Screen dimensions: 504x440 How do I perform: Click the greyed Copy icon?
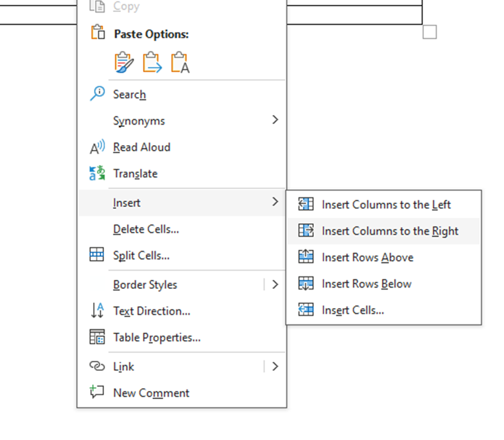coord(97,6)
